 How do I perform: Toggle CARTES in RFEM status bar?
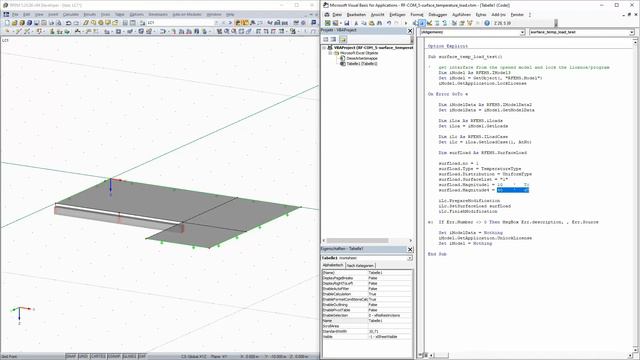click(98, 356)
